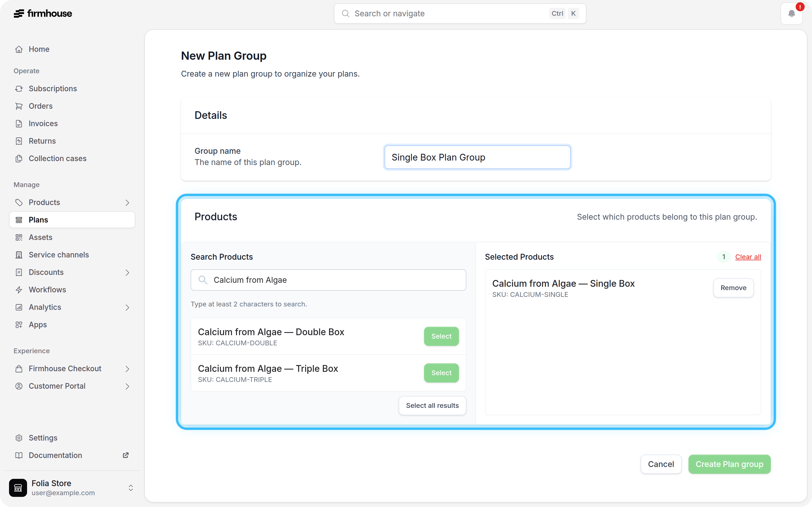The width and height of the screenshot is (812, 507).
Task: Expand the Discounts submenu chevron
Action: pos(127,272)
